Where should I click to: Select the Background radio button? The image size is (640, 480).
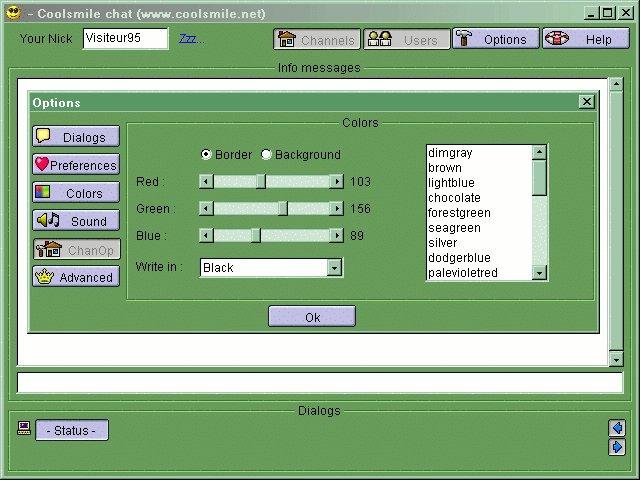point(266,154)
